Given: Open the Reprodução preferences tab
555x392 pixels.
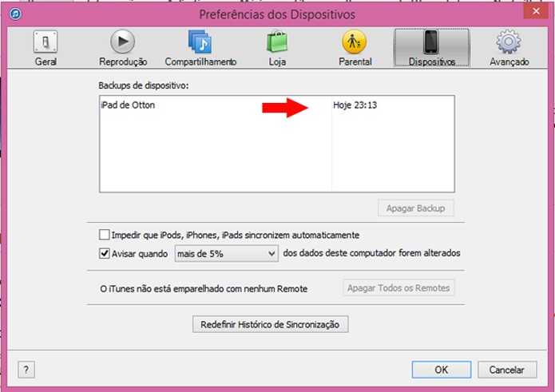Looking at the screenshot, I should (123, 49).
